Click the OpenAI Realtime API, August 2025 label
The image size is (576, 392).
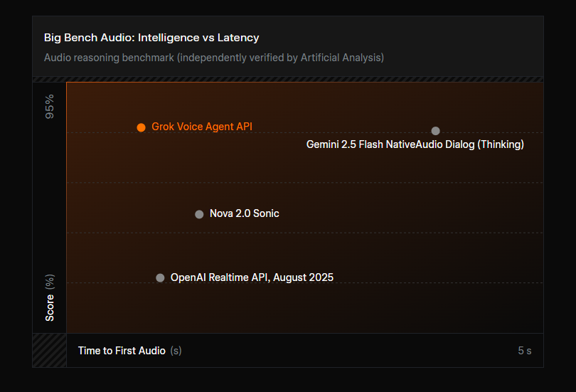tap(252, 277)
